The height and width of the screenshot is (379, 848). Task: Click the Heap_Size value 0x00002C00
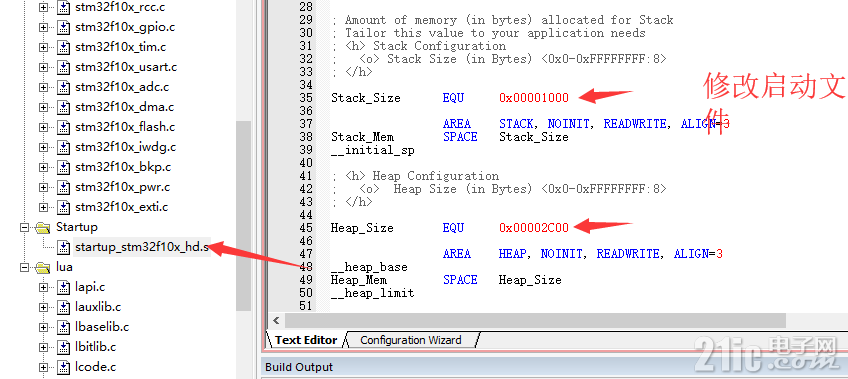coord(534,228)
